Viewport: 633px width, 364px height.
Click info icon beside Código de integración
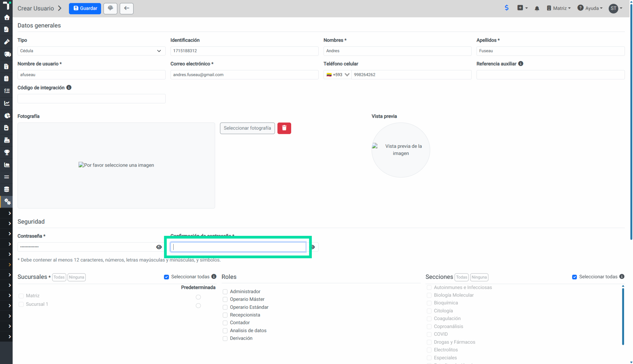69,88
